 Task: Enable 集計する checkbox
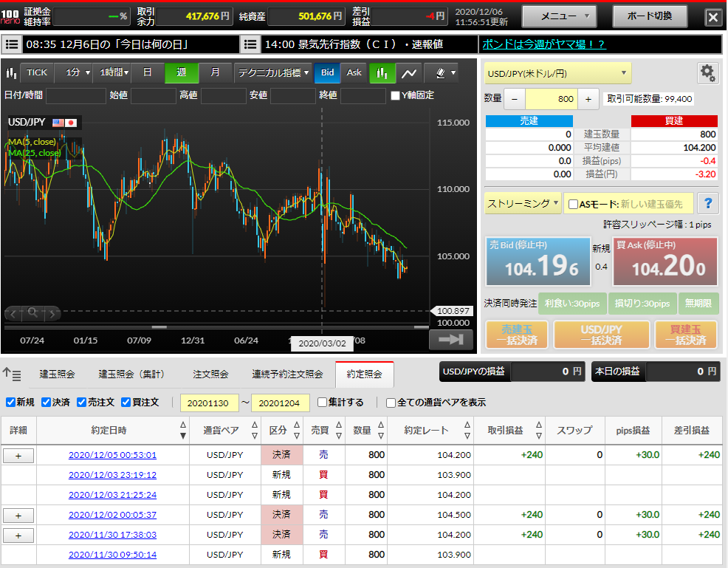(x=322, y=403)
